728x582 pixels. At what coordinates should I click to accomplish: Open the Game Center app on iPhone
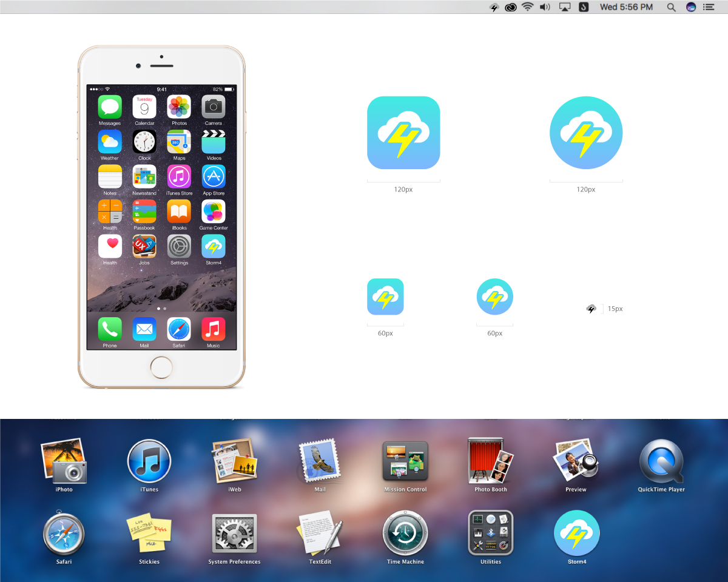coord(214,212)
